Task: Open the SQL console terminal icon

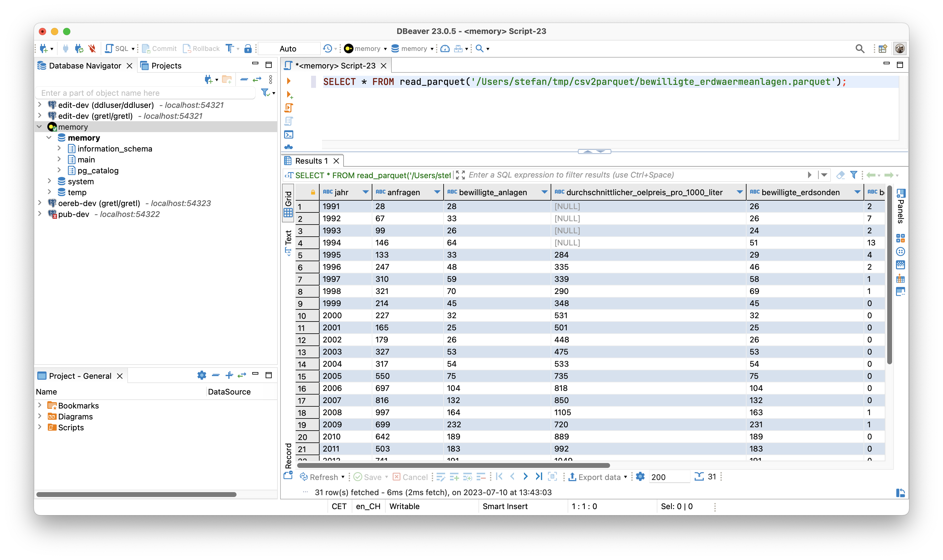Action: pos(289,135)
